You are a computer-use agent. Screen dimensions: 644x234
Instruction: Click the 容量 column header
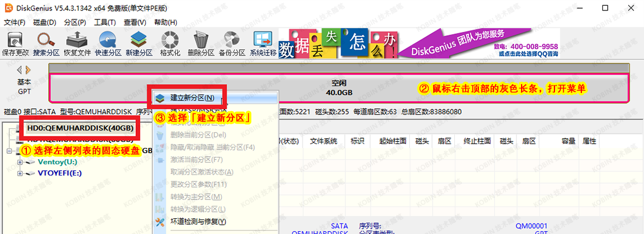568,141
